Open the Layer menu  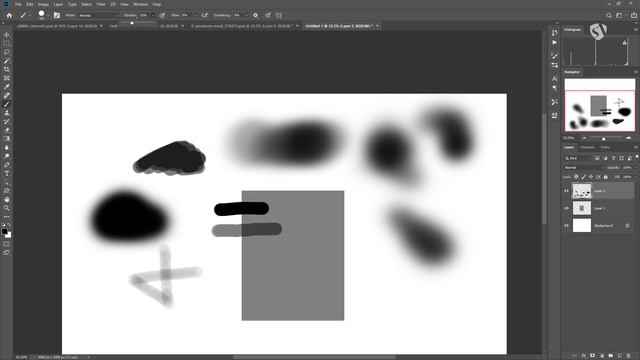(x=58, y=4)
